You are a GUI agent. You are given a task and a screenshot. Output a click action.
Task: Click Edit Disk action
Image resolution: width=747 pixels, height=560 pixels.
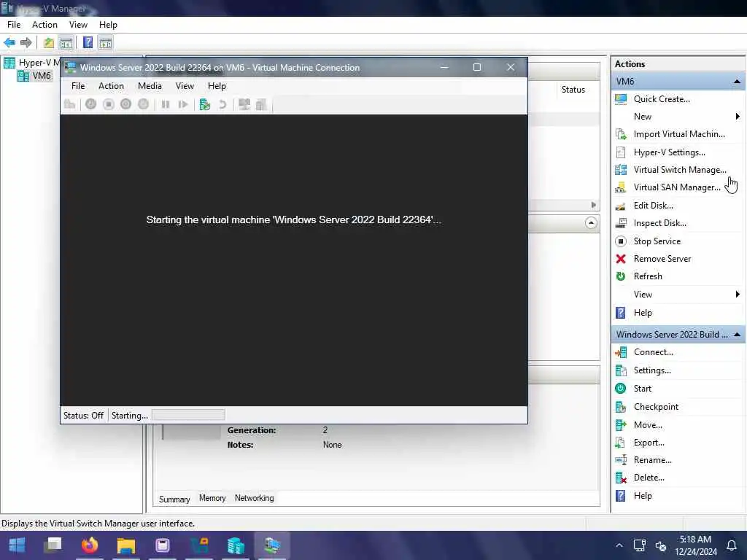tap(653, 206)
